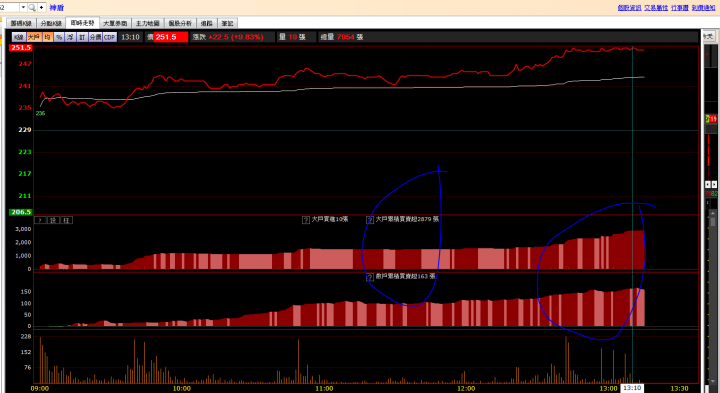Screen dimensions: 720x393
Task: Open the 到價通知 link
Action: pos(703,8)
